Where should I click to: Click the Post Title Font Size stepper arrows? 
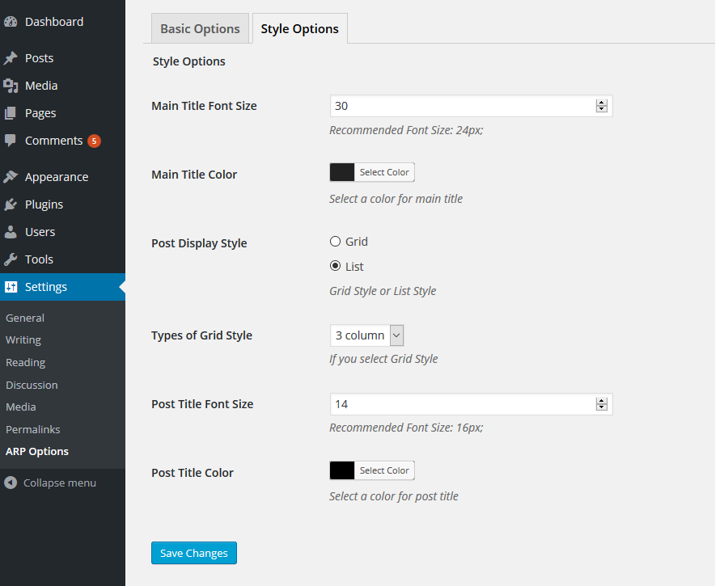(x=601, y=404)
